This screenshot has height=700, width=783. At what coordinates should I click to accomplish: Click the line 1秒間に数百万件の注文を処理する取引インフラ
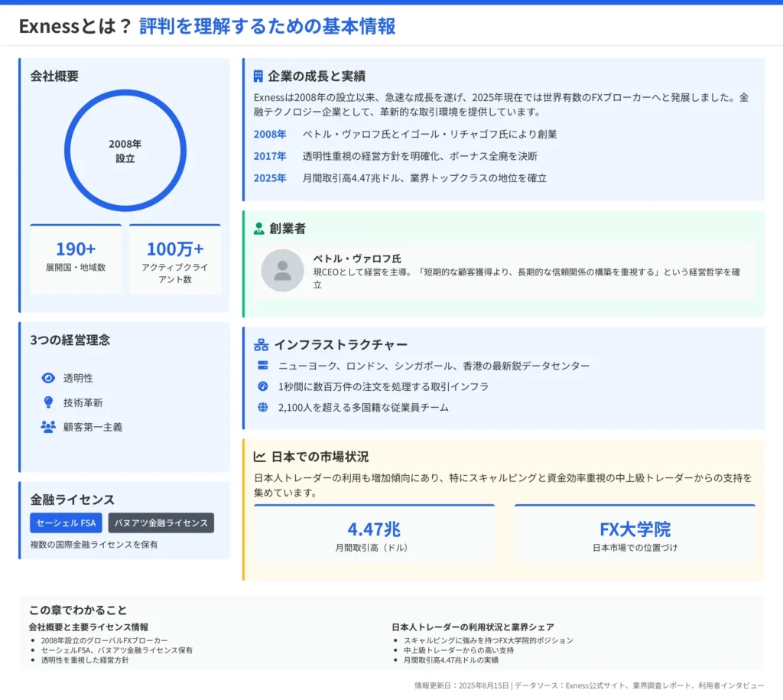pos(384,387)
